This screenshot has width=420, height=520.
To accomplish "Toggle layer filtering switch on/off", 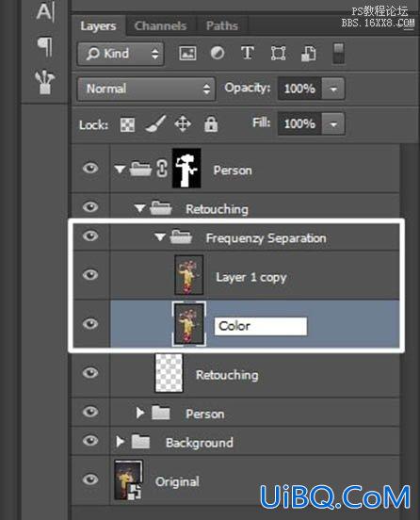I will pos(338,53).
